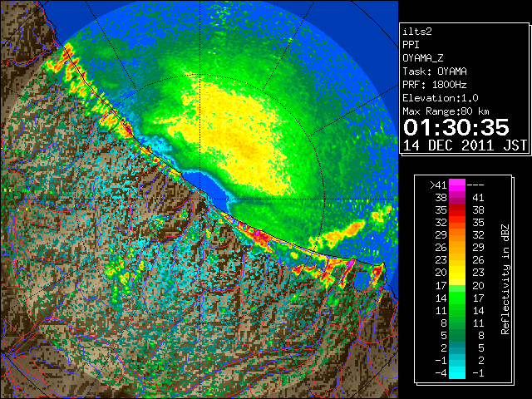This screenshot has height=399, width=532.
Task: Click the "ilts2" label in info box
Action: [417, 32]
